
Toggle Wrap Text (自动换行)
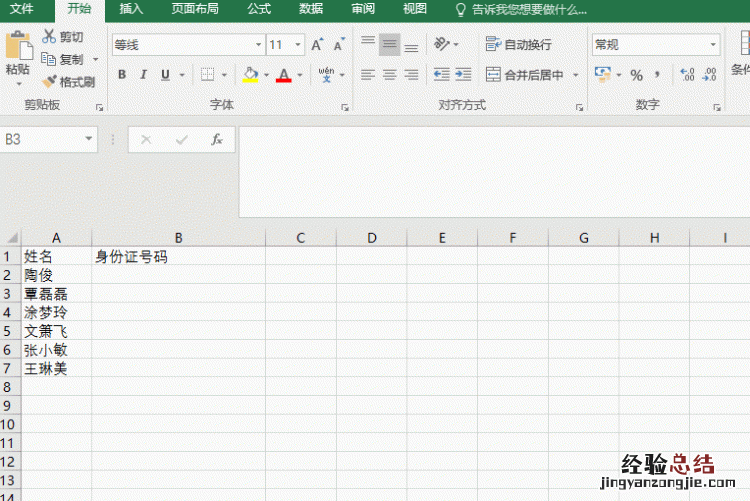(518, 45)
